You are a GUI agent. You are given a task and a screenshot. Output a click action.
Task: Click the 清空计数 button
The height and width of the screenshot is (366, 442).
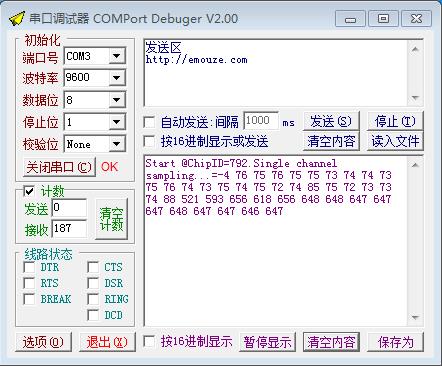coord(111,219)
